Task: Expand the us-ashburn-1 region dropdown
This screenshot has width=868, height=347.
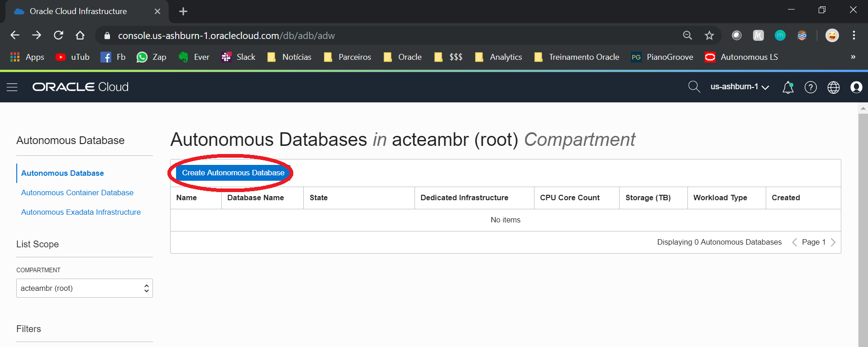Action: [x=739, y=87]
